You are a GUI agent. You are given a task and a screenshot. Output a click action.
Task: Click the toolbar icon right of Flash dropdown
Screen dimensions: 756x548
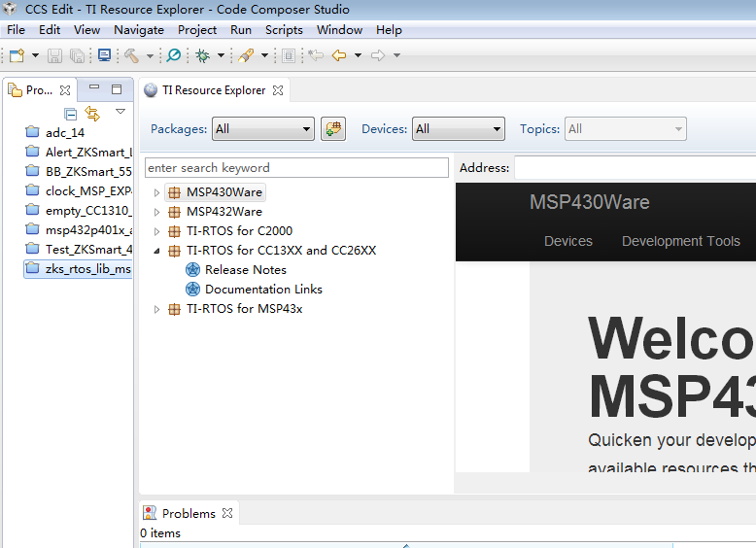[x=289, y=56]
